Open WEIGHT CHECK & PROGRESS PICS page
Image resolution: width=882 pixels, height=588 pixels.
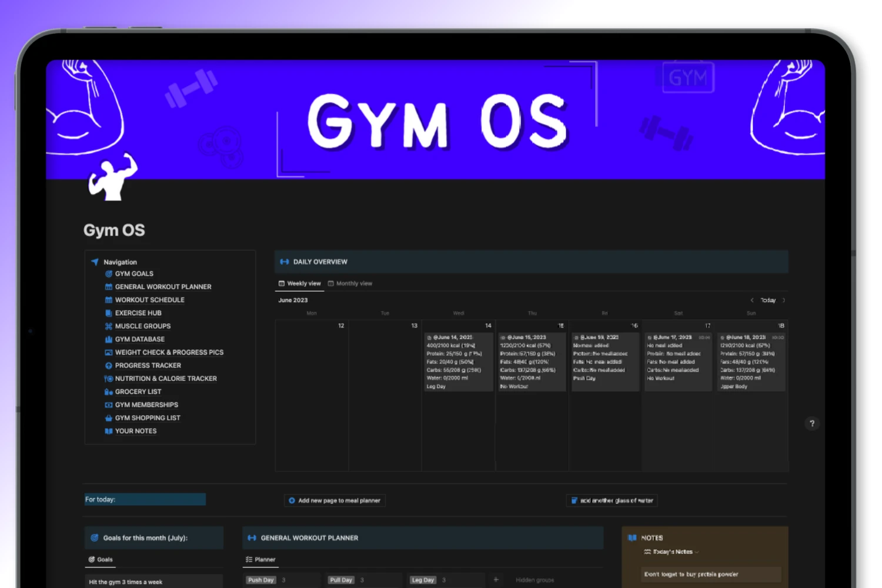pyautogui.click(x=169, y=353)
